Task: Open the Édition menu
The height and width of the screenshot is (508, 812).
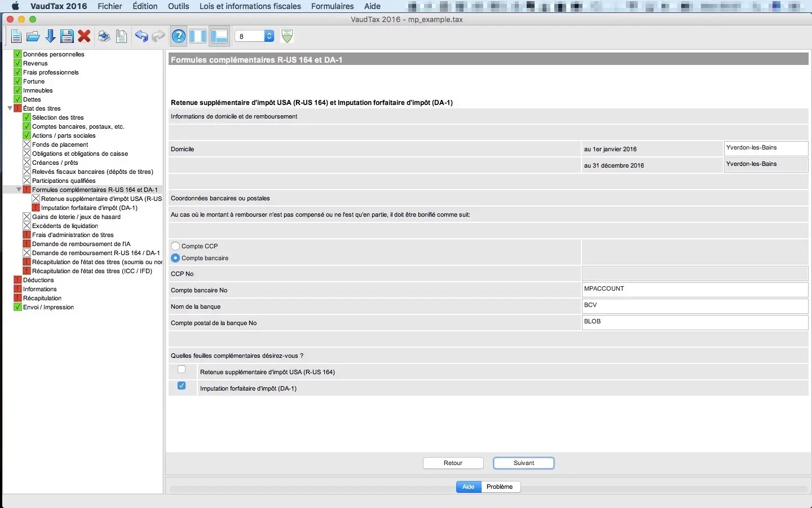Action: pyautogui.click(x=145, y=6)
